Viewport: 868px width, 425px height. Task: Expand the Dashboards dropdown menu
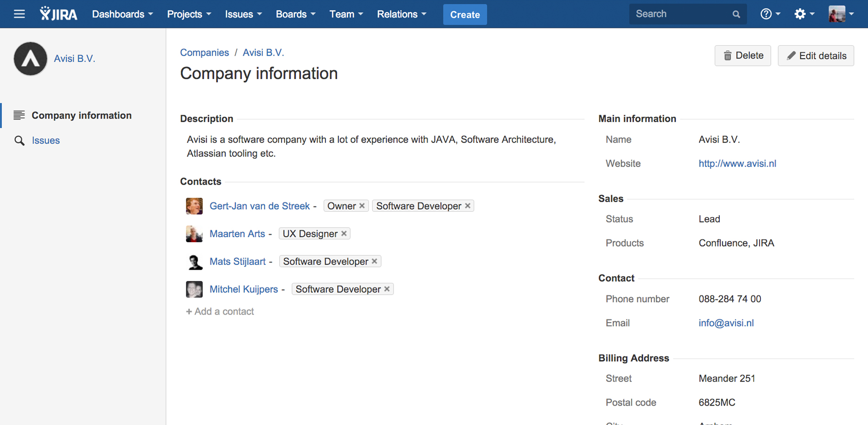tap(123, 14)
